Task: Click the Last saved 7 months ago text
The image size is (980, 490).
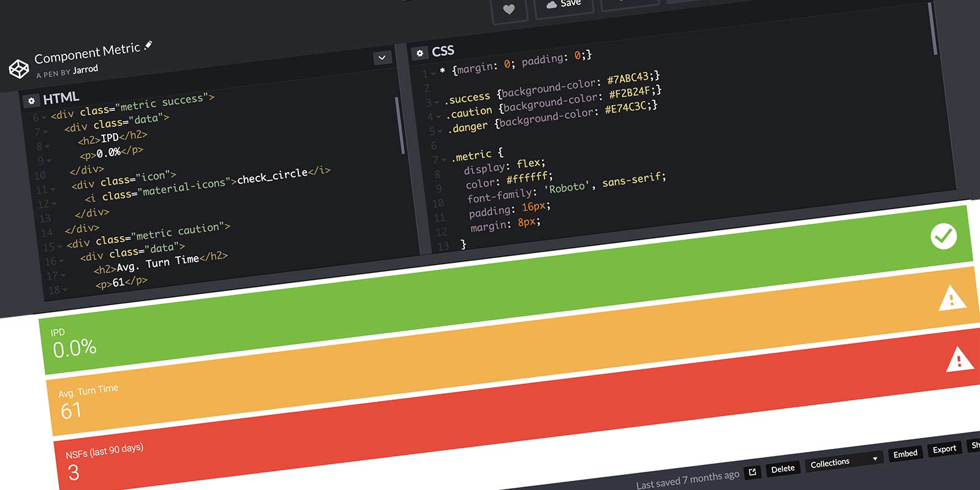Action: (688, 480)
